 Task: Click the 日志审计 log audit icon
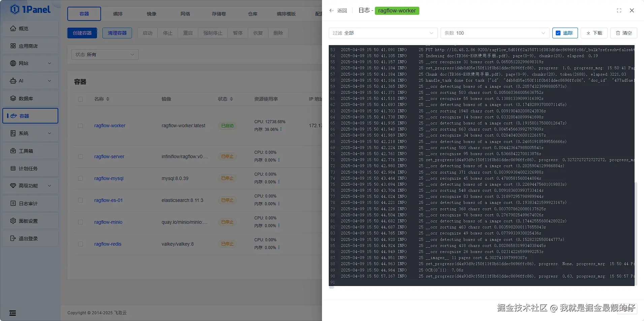13,204
